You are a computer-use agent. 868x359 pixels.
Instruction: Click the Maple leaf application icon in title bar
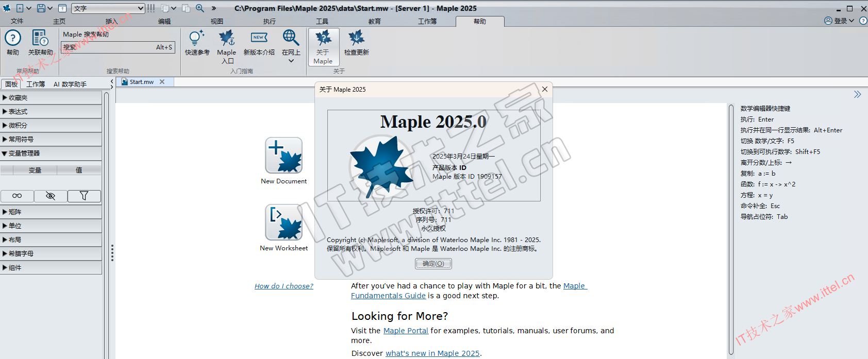click(7, 8)
